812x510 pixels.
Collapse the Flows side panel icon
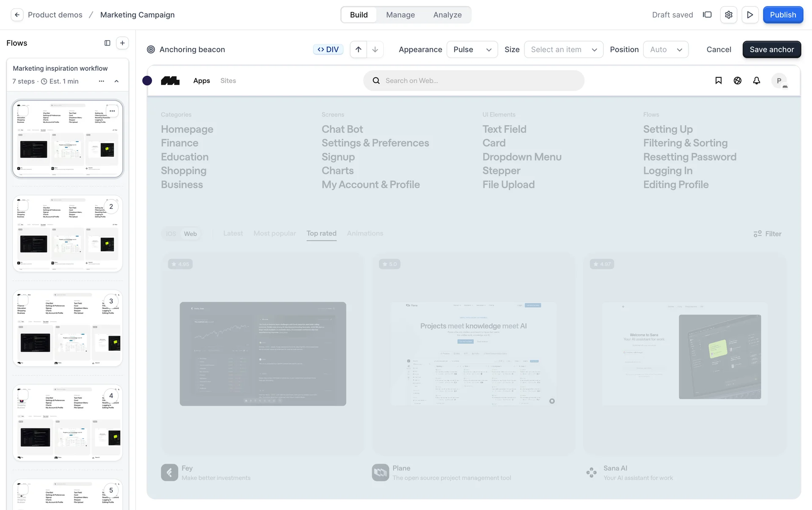click(107, 43)
